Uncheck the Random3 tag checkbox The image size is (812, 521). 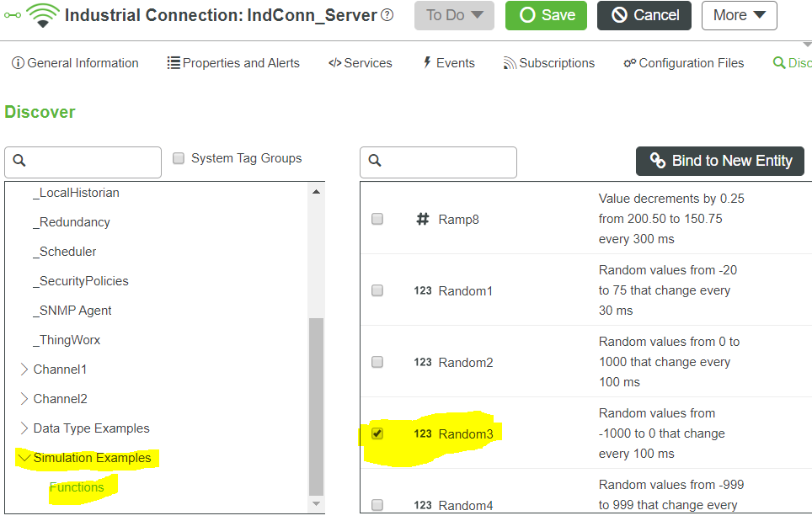(x=377, y=433)
